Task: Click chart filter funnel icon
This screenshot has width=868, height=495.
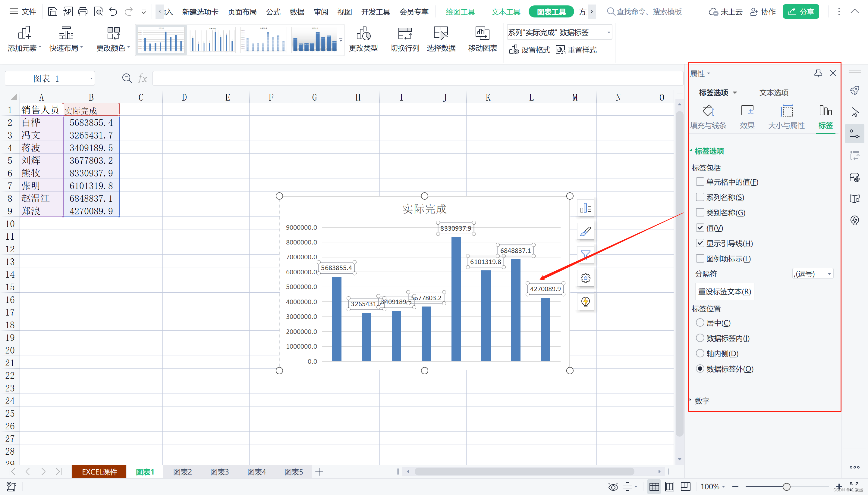Action: (585, 255)
